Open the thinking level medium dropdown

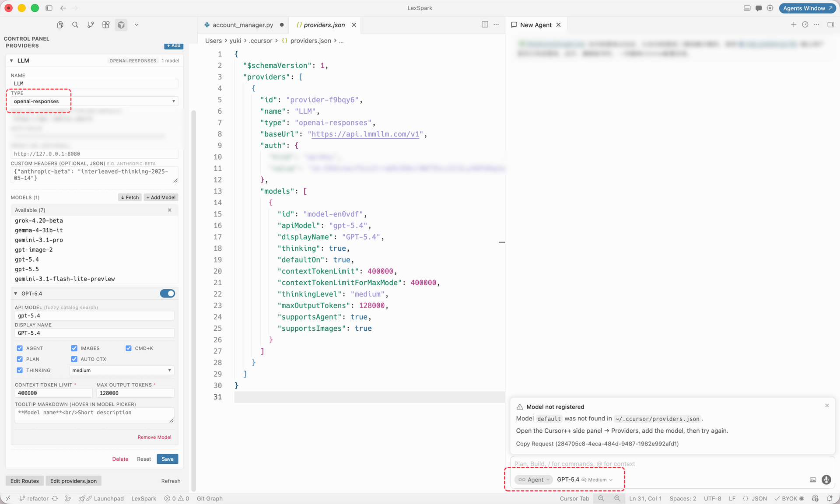[122, 370]
